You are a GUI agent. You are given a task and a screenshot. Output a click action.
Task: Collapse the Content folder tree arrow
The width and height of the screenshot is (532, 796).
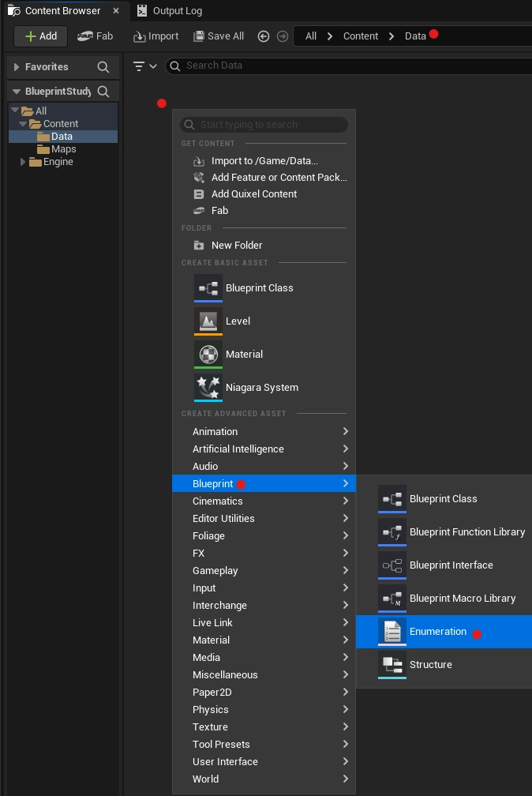pos(23,123)
